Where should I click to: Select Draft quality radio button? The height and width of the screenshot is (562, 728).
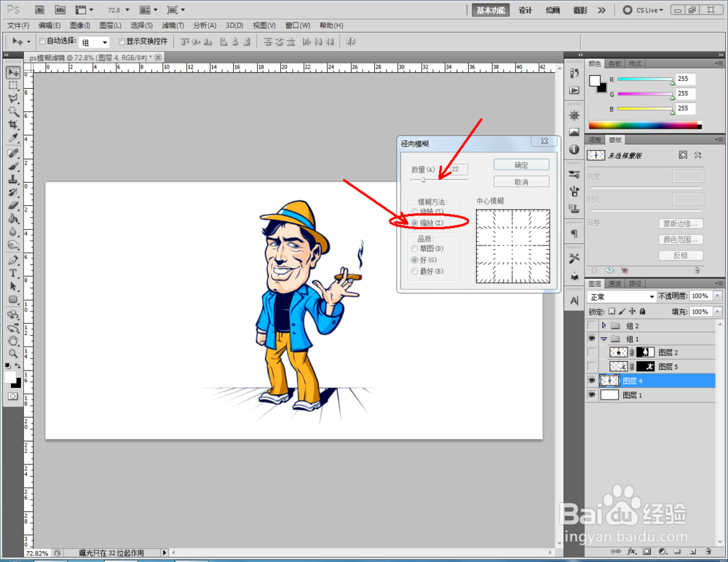415,248
